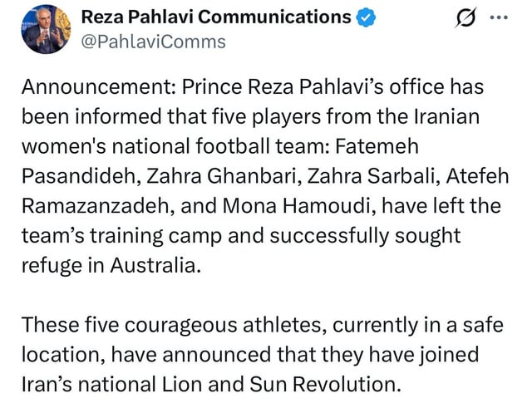Open Reza Pahlavi Communications profile name
The height and width of the screenshot is (408, 532).
coord(216,17)
